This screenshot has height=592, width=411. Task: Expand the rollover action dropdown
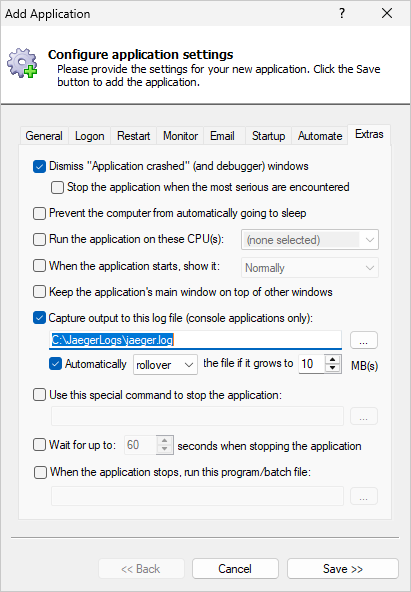point(165,365)
